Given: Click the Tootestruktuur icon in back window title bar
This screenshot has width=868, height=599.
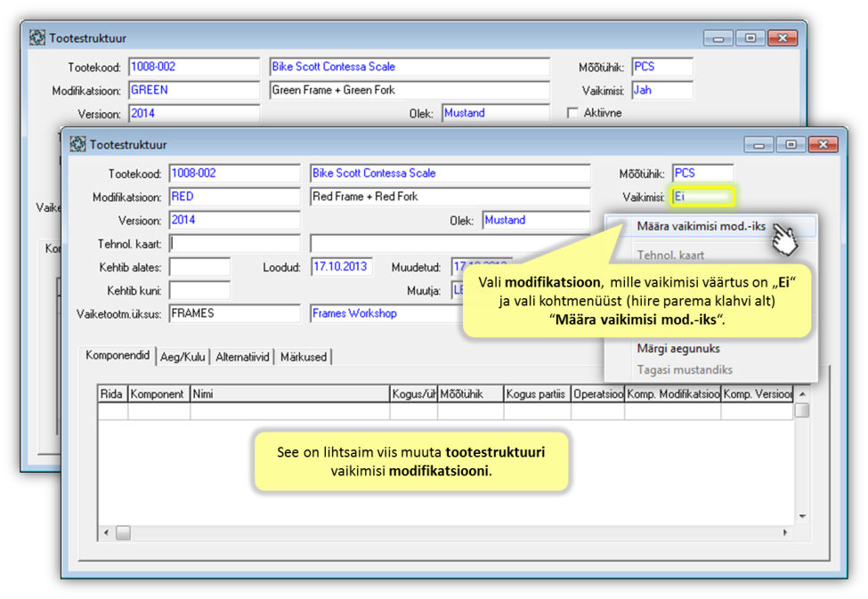Looking at the screenshot, I should (x=37, y=37).
